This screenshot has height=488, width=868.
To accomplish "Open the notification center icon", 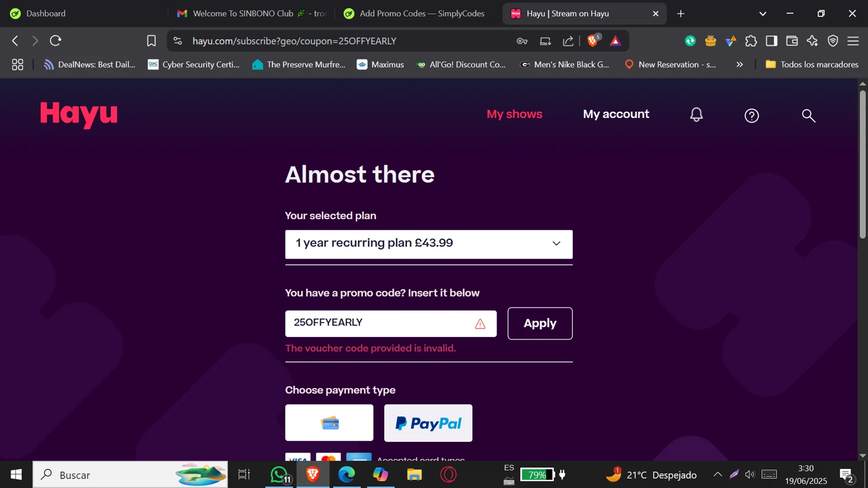I will [847, 475].
